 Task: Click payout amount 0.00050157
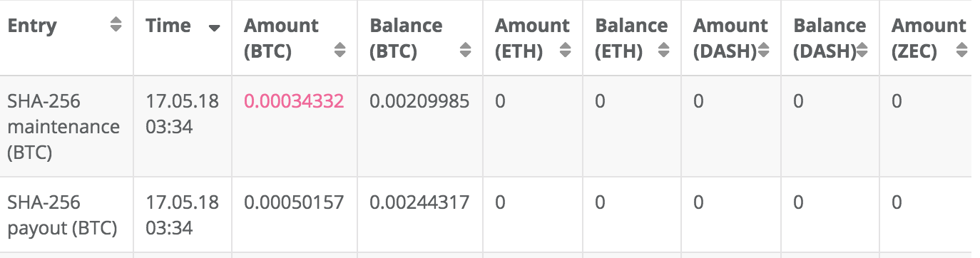294,202
